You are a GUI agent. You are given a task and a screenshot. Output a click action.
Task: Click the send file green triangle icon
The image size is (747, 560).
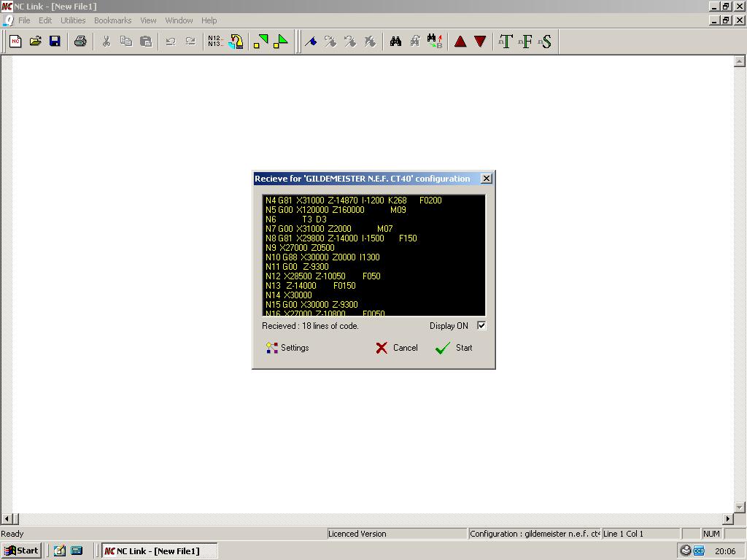click(260, 42)
